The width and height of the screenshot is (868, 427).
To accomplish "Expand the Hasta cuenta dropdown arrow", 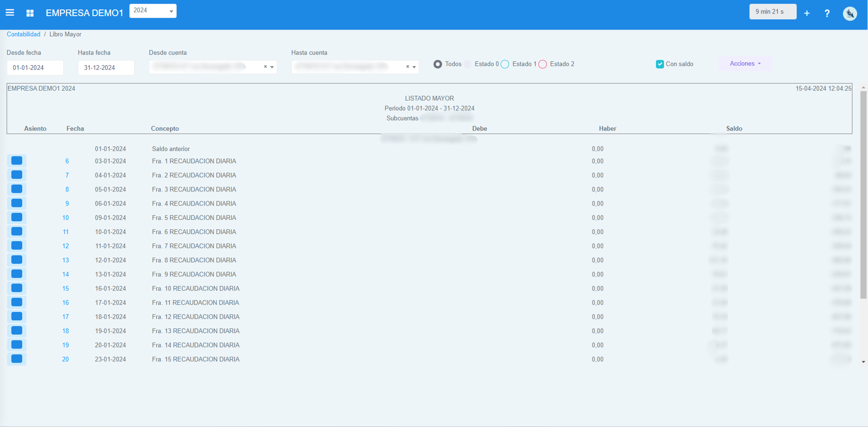I will pos(414,67).
